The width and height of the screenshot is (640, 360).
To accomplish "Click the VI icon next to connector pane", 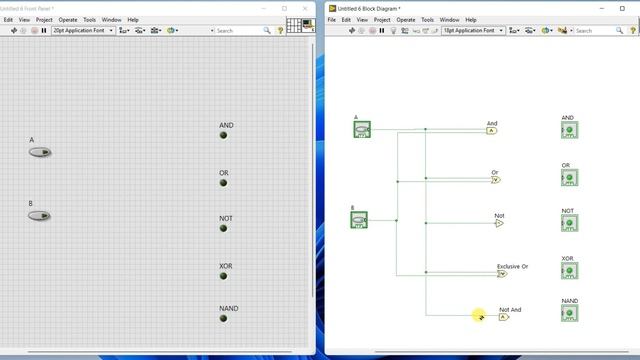I will click(x=308, y=25).
